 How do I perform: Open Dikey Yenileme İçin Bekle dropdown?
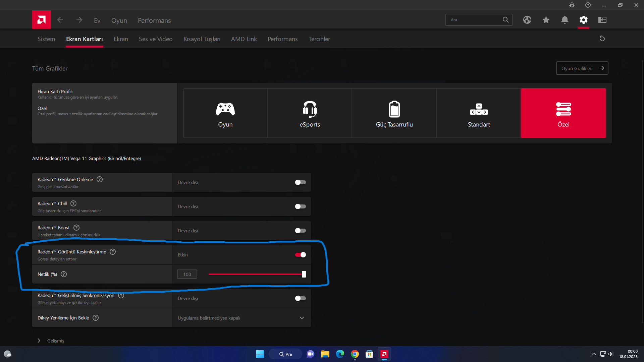tap(241, 318)
